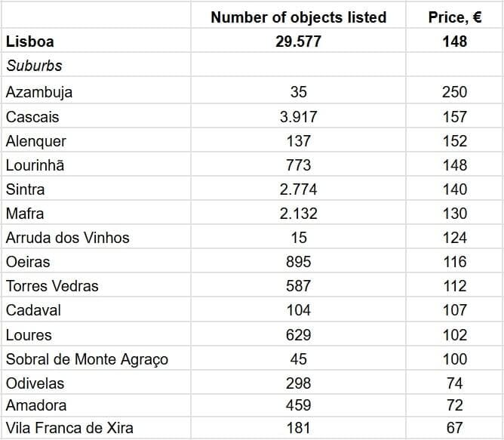The width and height of the screenshot is (504, 440).
Task: Click Sintra's price cell showing 140
Action: (x=454, y=189)
